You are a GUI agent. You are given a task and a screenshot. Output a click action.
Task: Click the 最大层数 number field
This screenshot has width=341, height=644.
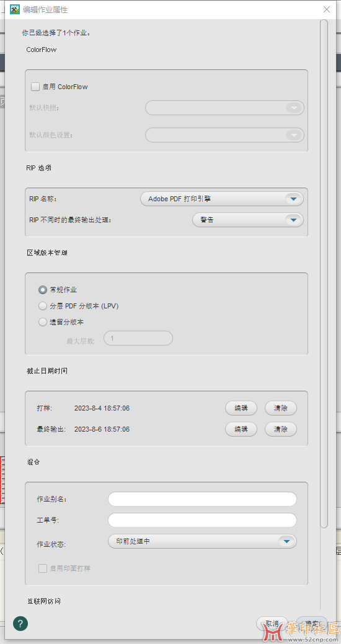(138, 339)
